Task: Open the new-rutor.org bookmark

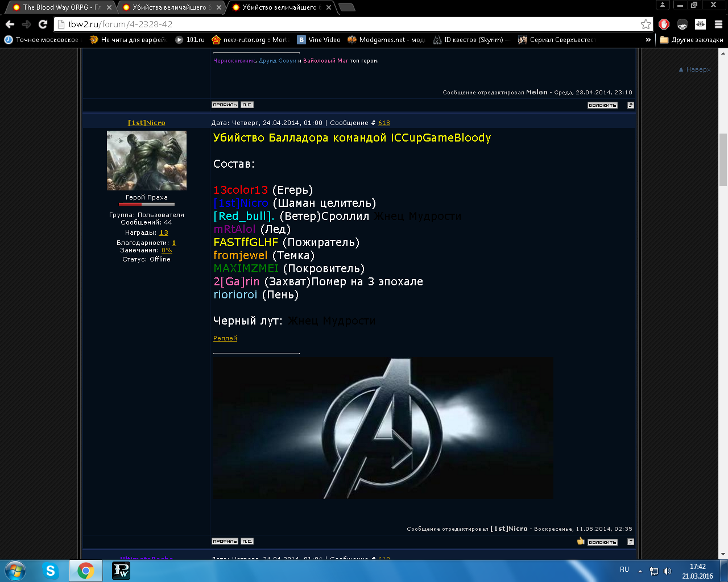Action: pyautogui.click(x=250, y=40)
